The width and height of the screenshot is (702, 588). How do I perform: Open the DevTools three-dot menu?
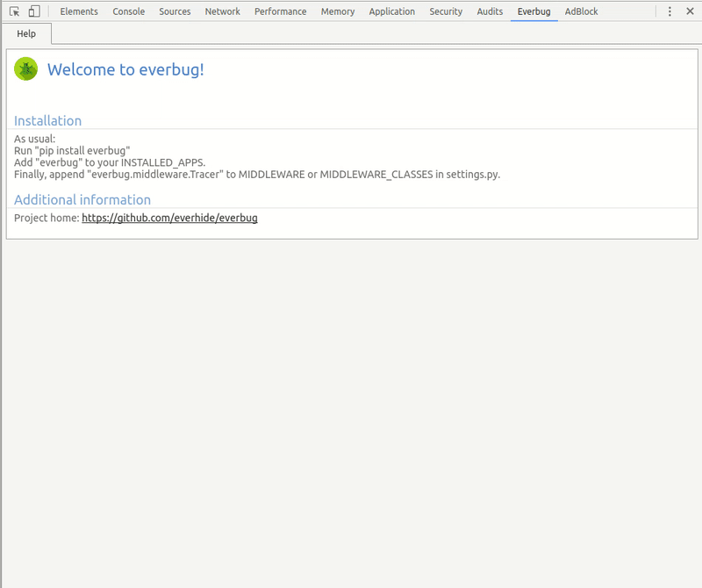tap(670, 11)
